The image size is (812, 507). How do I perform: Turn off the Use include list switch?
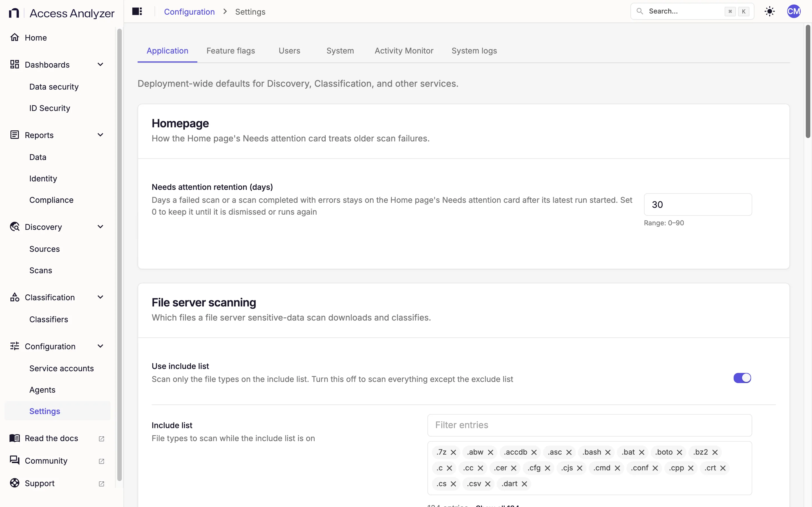point(742,378)
